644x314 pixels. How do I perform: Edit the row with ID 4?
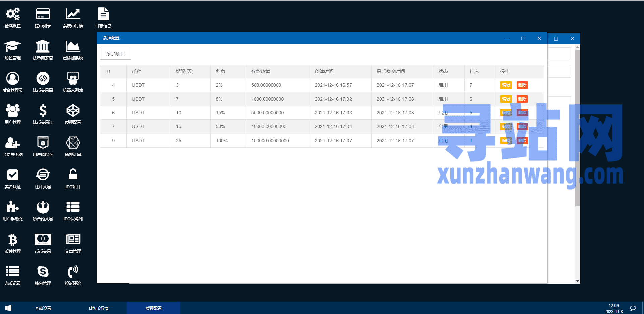tap(506, 85)
